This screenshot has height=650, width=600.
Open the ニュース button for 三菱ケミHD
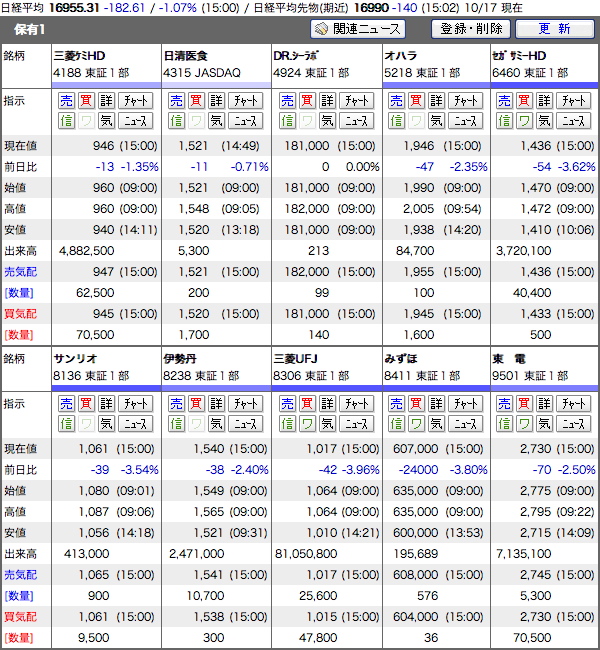tap(135, 121)
